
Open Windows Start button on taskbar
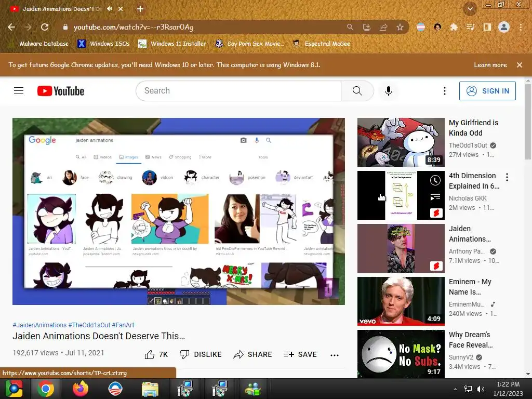[14, 389]
